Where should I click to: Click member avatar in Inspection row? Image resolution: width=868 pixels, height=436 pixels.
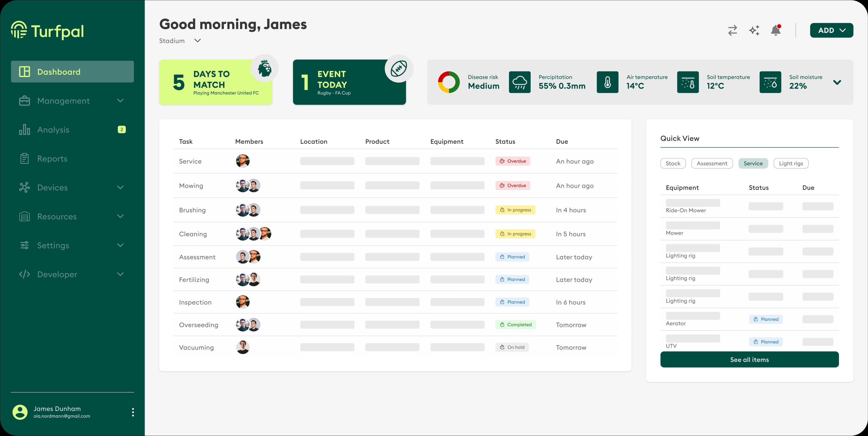click(x=243, y=302)
